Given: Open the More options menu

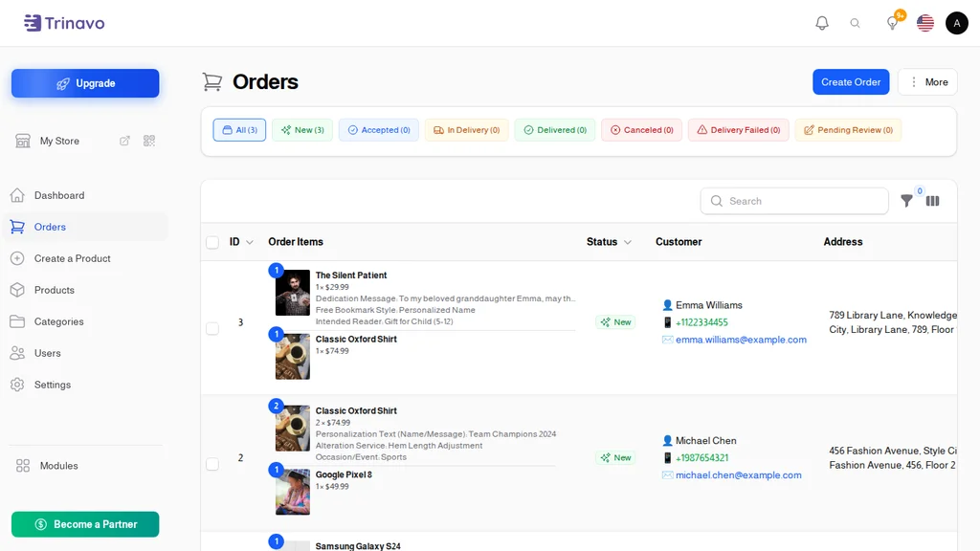Looking at the screenshot, I should (x=927, y=82).
